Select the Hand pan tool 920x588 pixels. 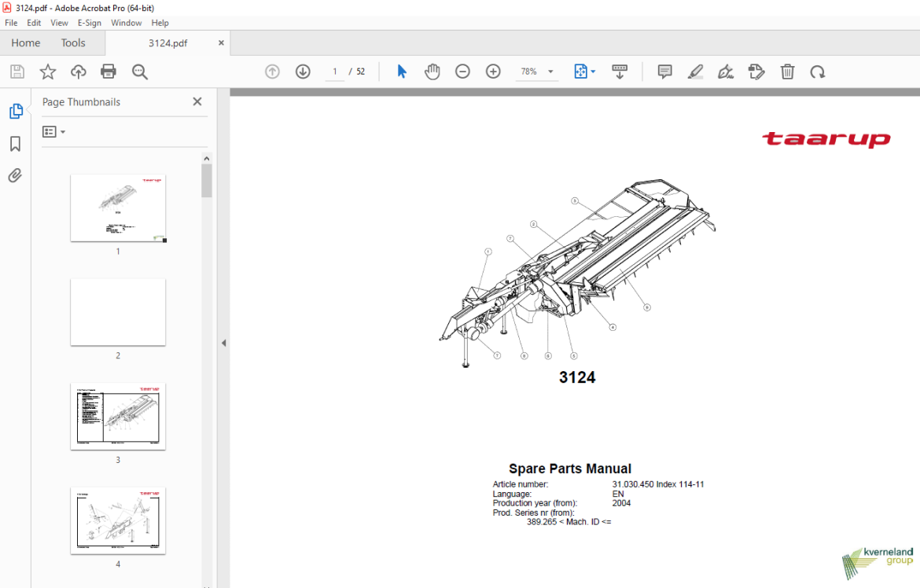(432, 72)
